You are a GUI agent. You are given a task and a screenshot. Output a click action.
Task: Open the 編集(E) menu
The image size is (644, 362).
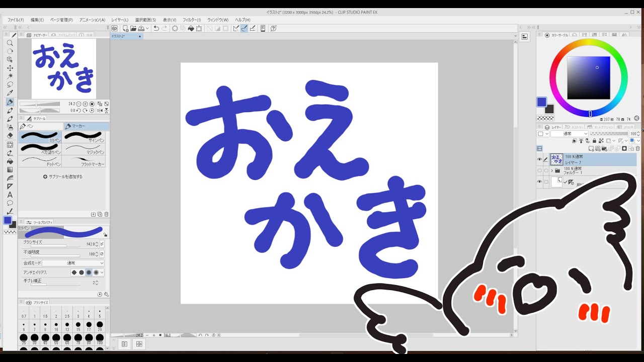click(x=37, y=20)
